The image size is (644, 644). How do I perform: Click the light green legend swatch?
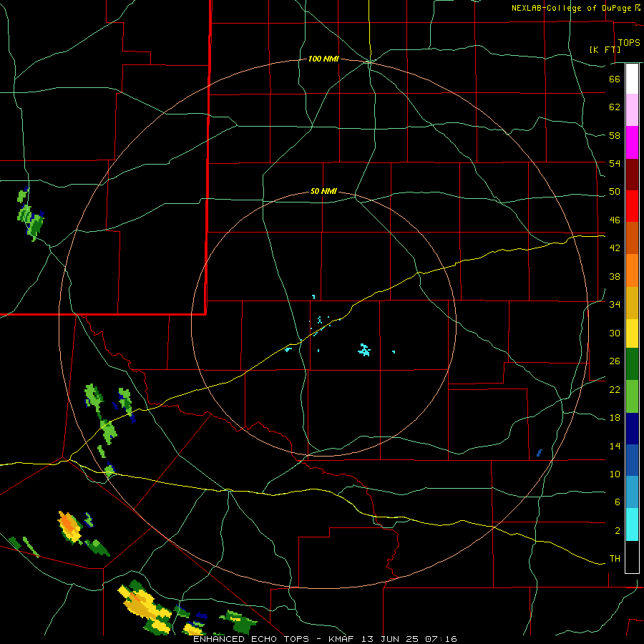632,396
